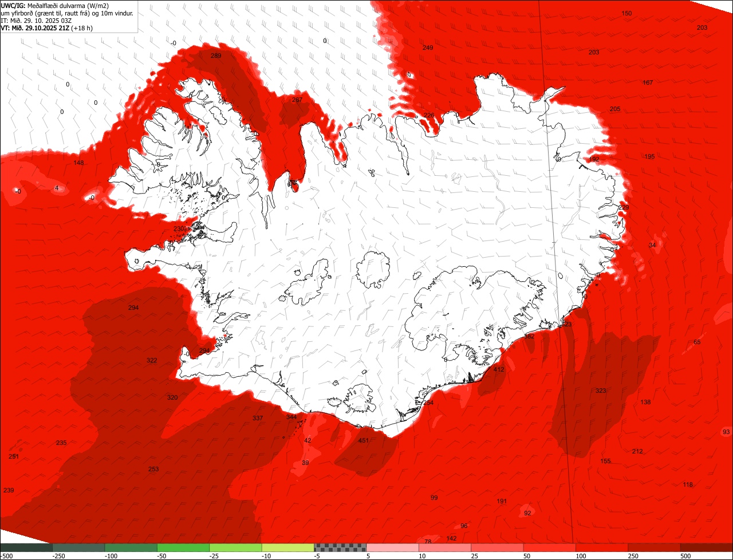This screenshot has height=560, width=733.
Task: Click the map value 191
Action: point(502,501)
